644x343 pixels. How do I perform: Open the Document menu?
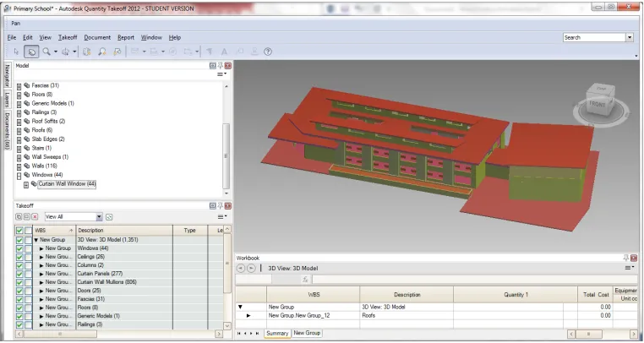[97, 37]
